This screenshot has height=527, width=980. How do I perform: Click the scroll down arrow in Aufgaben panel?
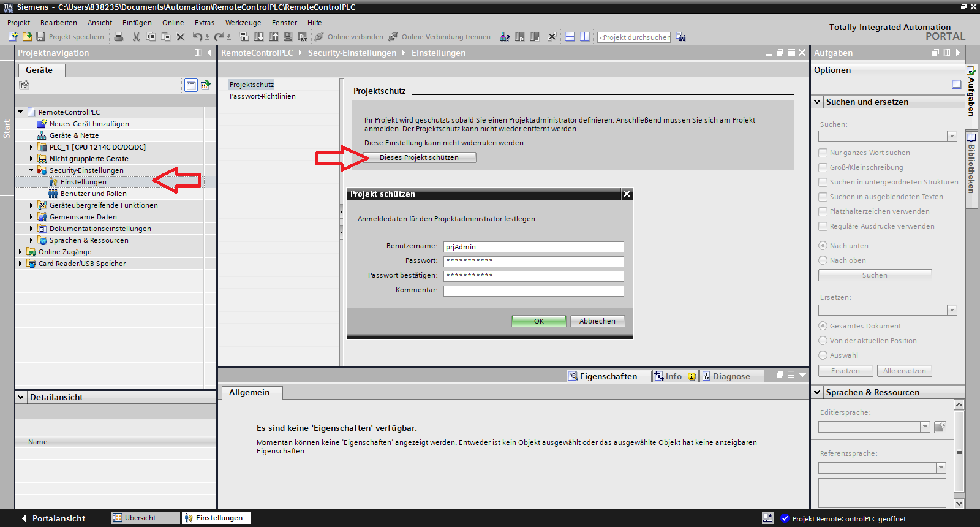[x=959, y=504]
